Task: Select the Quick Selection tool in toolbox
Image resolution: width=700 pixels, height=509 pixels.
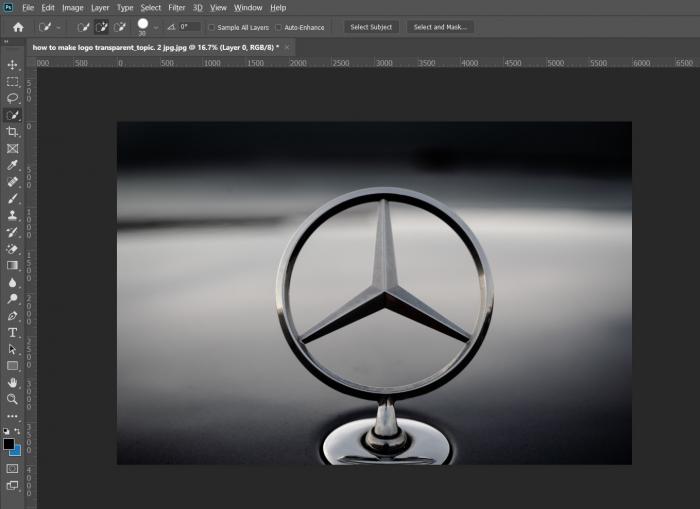Action: coord(12,115)
